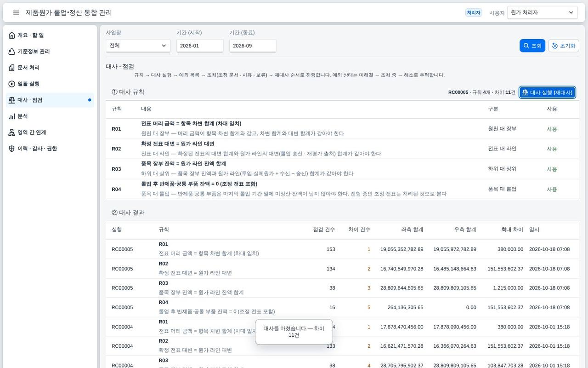Screen dimensions: 588x368
Task: Click the 대사 · 점검 scales icon
Action: click(x=12, y=100)
